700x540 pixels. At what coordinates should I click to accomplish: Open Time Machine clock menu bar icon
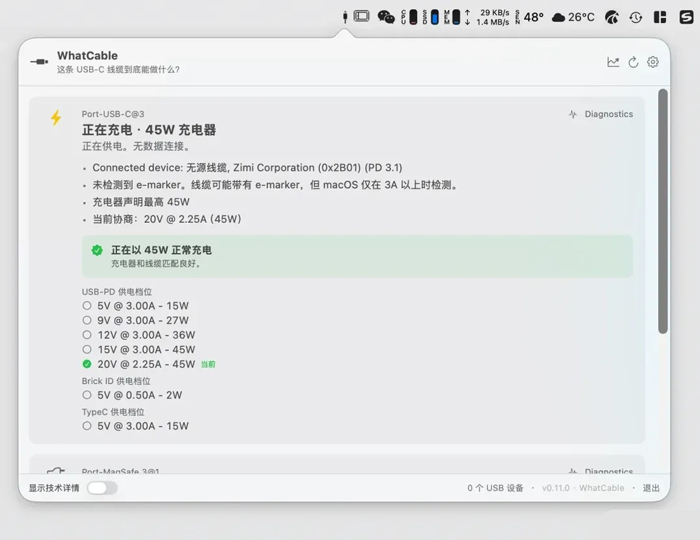click(x=636, y=17)
